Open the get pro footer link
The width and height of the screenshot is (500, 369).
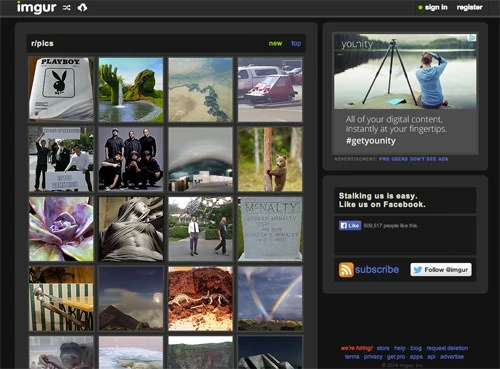click(x=396, y=357)
